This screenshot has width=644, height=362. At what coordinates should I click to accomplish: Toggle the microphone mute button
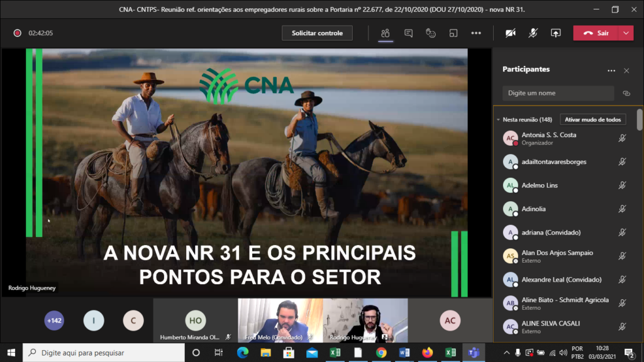click(x=533, y=33)
